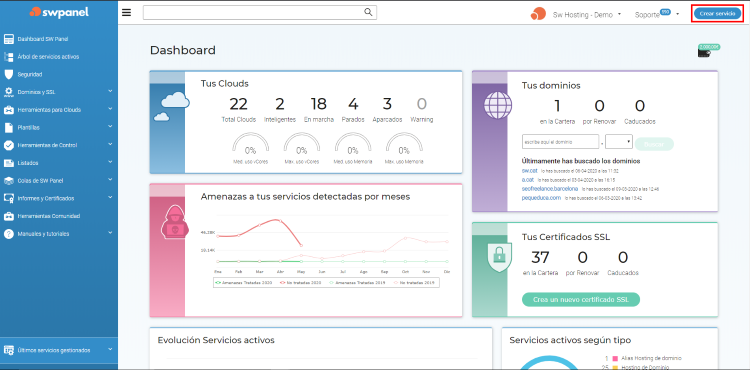This screenshot has height=370, width=750.
Task: Click the orange Sw Hosting account avatar
Action: [x=538, y=14]
